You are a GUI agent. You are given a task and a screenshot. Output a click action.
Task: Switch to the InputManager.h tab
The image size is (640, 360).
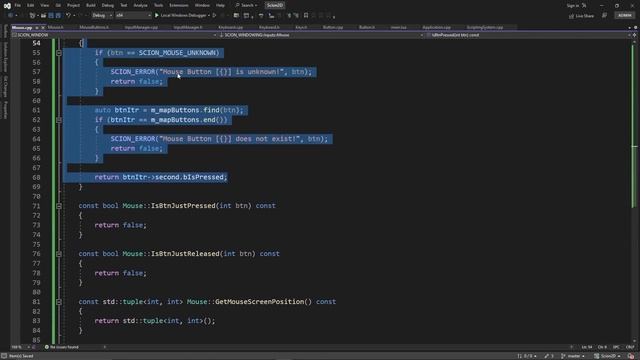click(188, 27)
